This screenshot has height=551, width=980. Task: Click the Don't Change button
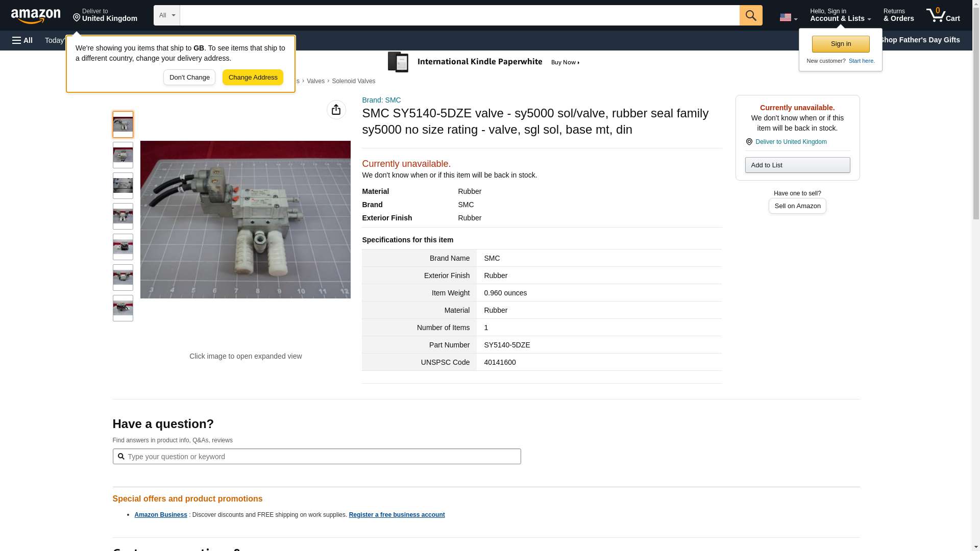[189, 78]
